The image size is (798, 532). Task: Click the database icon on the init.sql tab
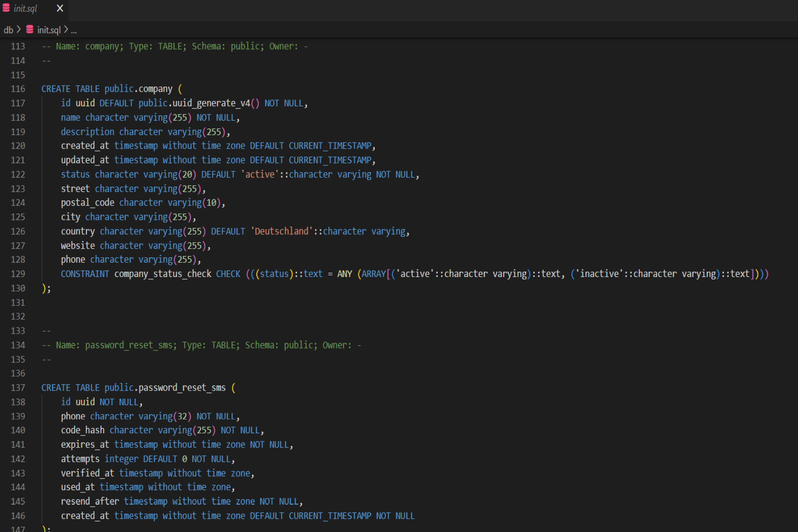[x=6, y=8]
